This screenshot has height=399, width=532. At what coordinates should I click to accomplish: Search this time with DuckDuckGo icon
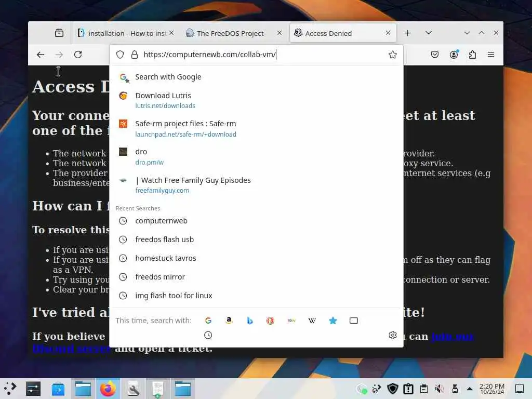(270, 320)
